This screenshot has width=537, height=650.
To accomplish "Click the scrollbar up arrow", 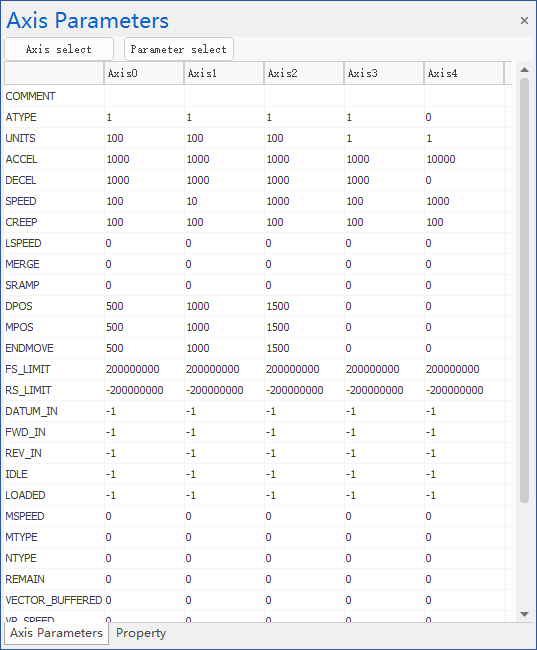I will pos(525,70).
